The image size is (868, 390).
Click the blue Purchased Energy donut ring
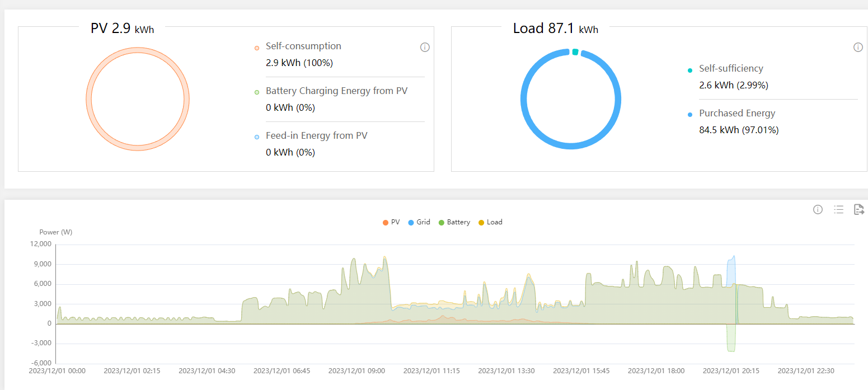[524, 99]
